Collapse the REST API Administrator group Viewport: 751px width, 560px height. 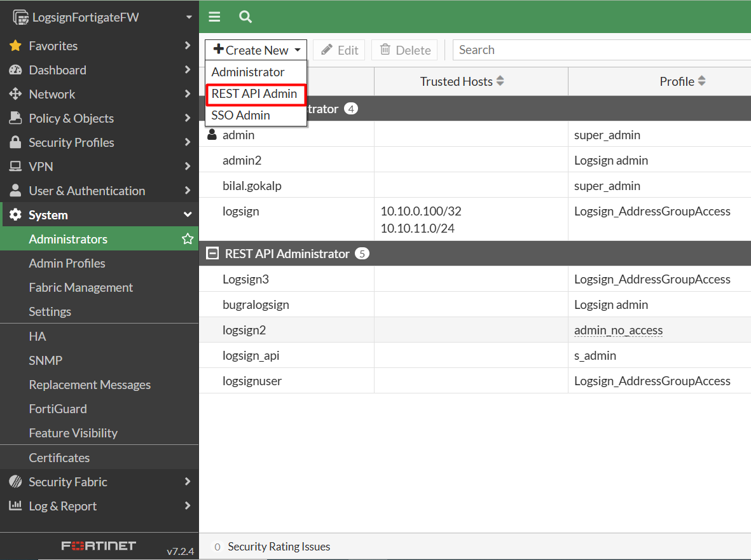[212, 253]
